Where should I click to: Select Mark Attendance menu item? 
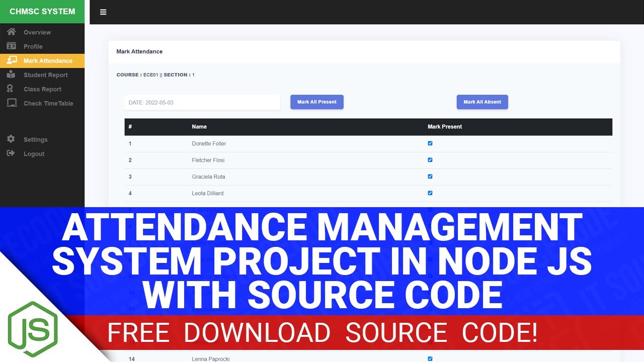click(42, 61)
